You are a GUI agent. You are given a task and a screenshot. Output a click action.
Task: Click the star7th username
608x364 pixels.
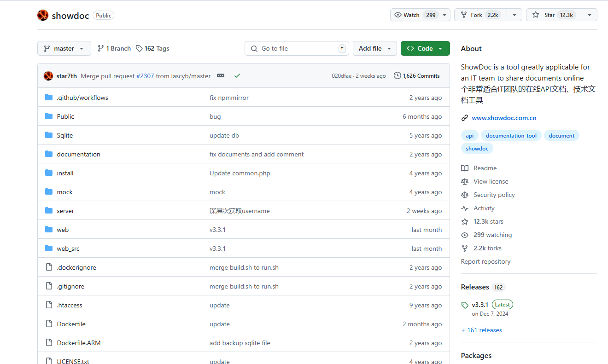point(66,76)
